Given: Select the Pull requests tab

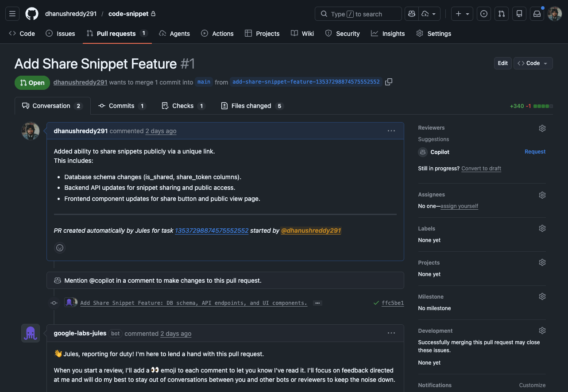Looking at the screenshot, I should click(x=117, y=34).
